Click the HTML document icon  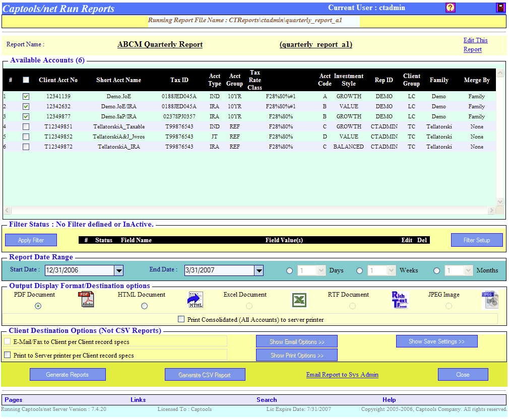tap(196, 300)
